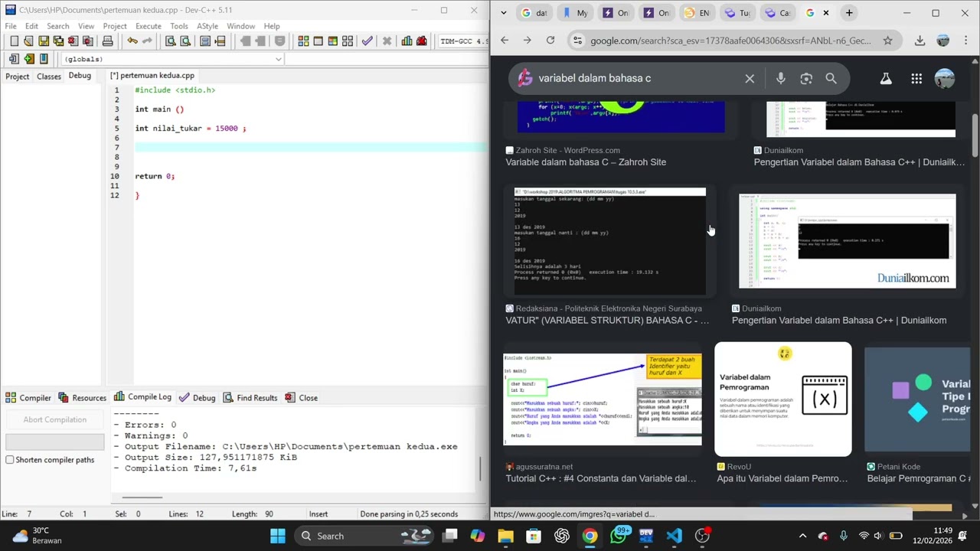This screenshot has width=980, height=551.
Task: Click the Close tab in the bottom panel
Action: [301, 398]
